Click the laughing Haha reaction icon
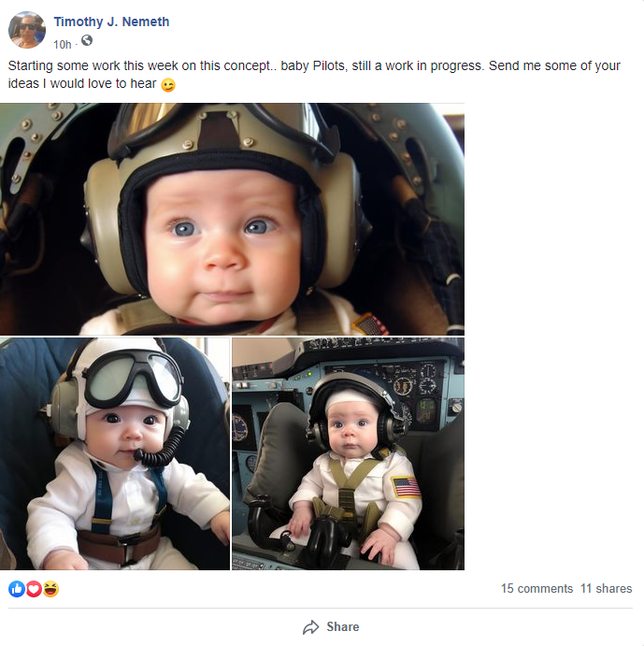 click(x=50, y=589)
